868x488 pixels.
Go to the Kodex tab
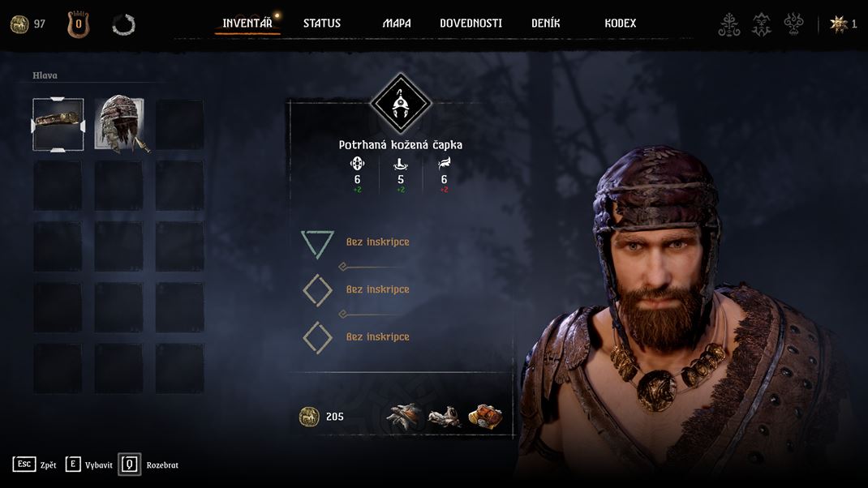620,24
